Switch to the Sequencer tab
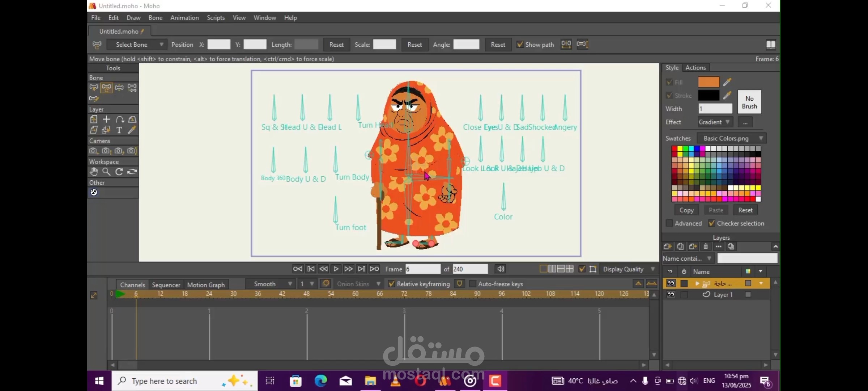 click(x=166, y=285)
